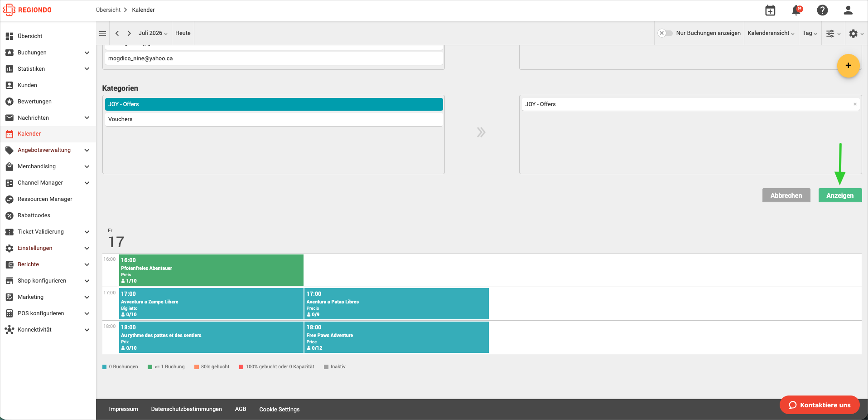The image size is (868, 420).
Task: Open the help question mark icon
Action: coord(822,10)
